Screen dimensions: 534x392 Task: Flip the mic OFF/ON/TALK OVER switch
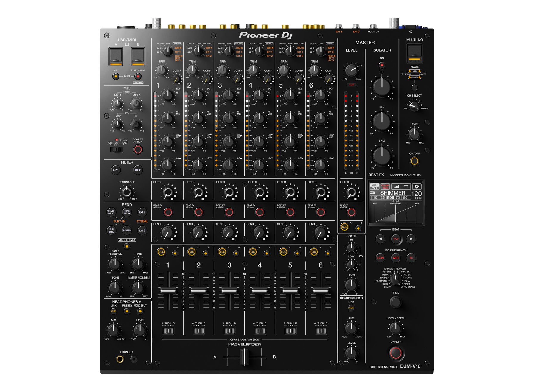coord(117,150)
